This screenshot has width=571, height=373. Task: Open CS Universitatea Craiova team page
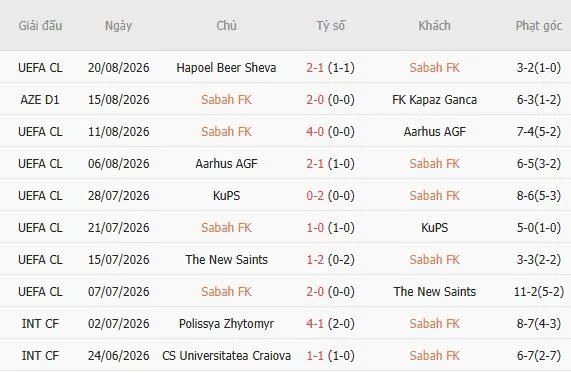point(226,356)
